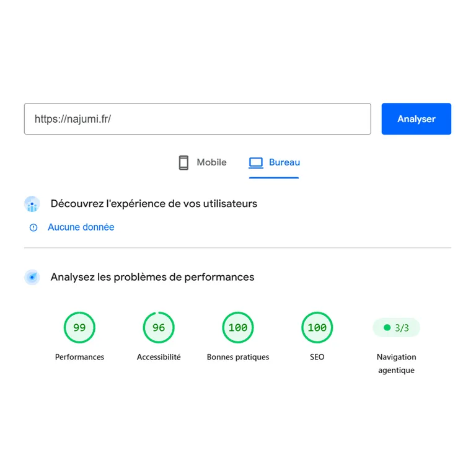This screenshot has height=476, width=476.
Task: Click the Accessibilité label
Action: coord(159,357)
